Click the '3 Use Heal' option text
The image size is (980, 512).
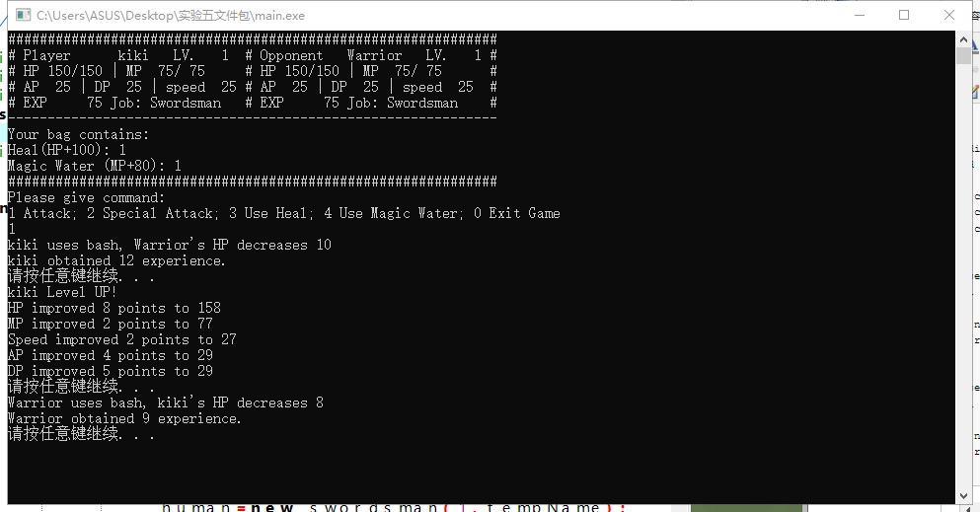(270, 213)
